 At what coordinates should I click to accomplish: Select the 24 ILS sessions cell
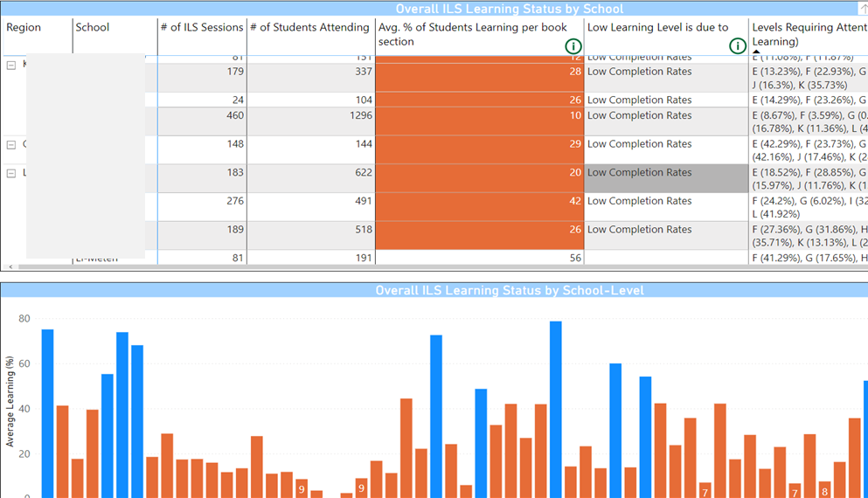[202, 100]
